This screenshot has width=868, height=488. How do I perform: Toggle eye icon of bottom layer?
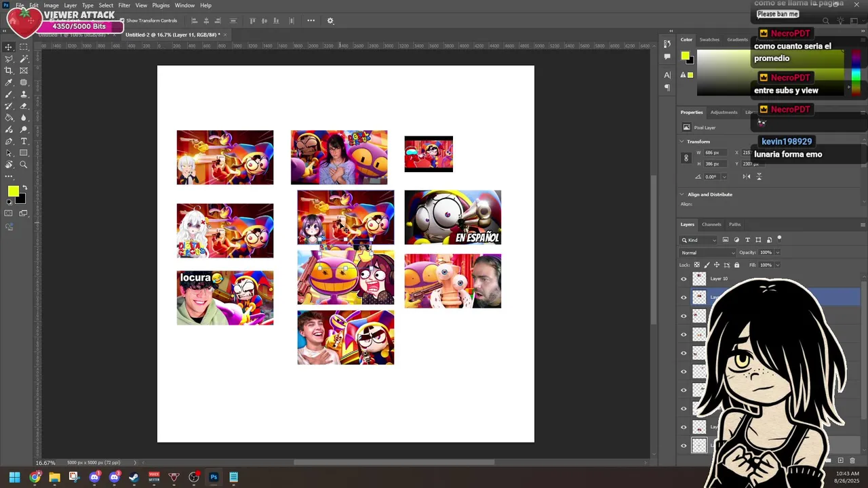tap(684, 445)
